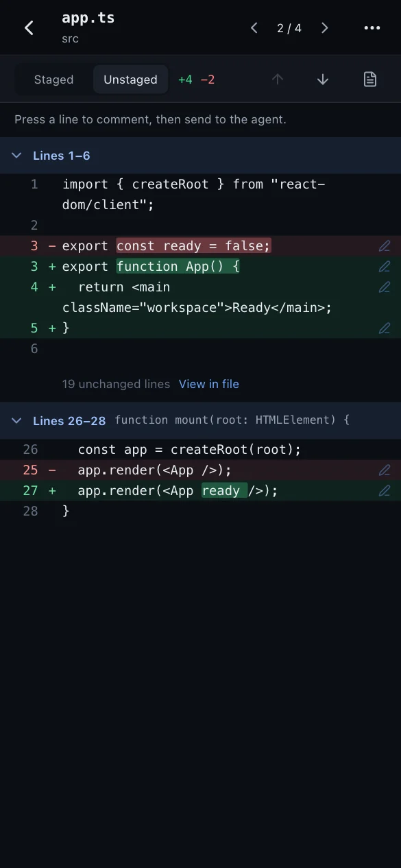This screenshot has width=401, height=868.
Task: Select the closing brace on line 28
Action: [66, 511]
